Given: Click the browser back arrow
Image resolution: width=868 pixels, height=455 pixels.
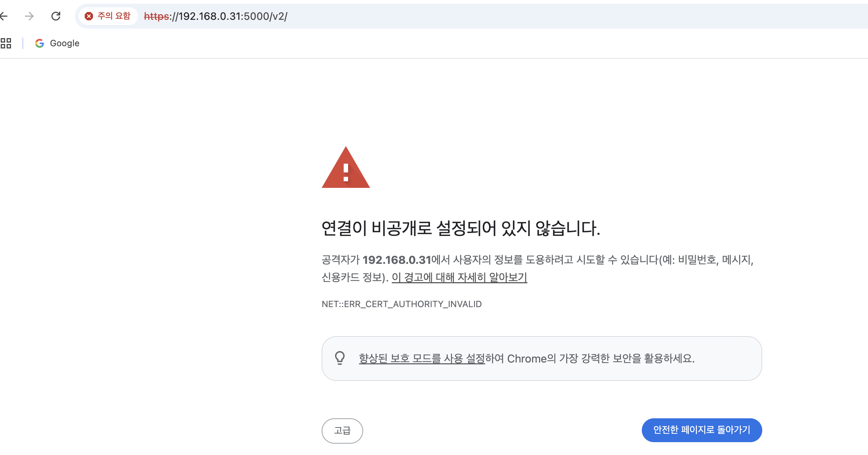Looking at the screenshot, I should [x=4, y=16].
